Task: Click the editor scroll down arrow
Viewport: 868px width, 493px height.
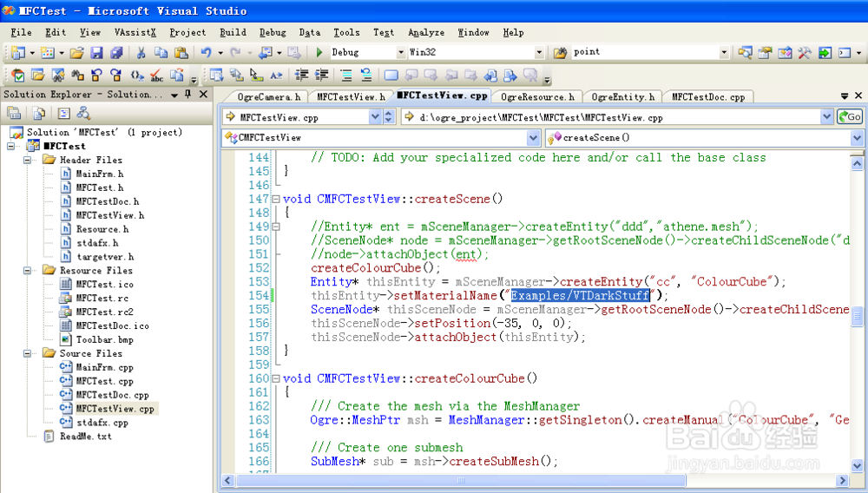Action: 857,465
